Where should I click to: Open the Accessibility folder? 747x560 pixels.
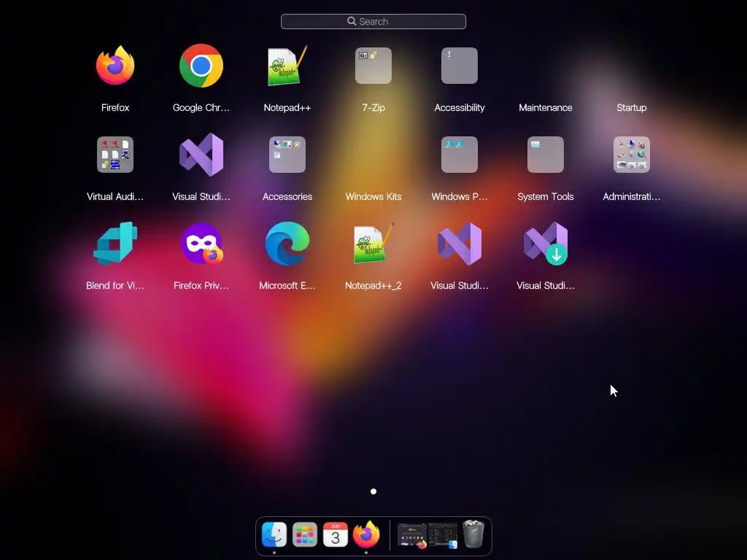point(460,66)
